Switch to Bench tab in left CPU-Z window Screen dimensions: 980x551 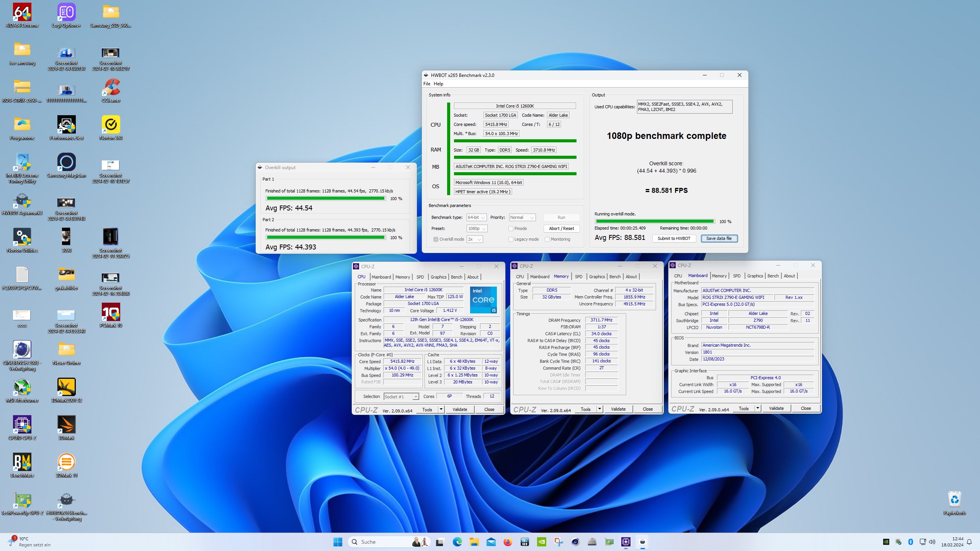(456, 277)
